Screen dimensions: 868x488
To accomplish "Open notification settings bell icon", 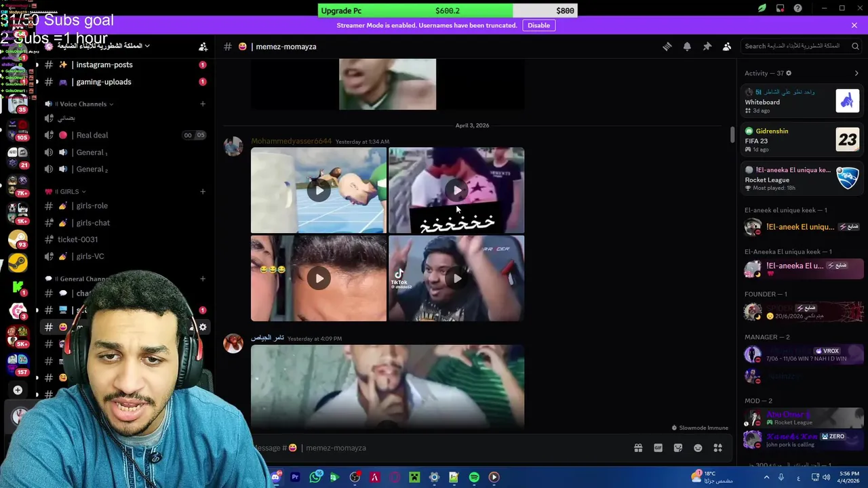I will tap(687, 46).
